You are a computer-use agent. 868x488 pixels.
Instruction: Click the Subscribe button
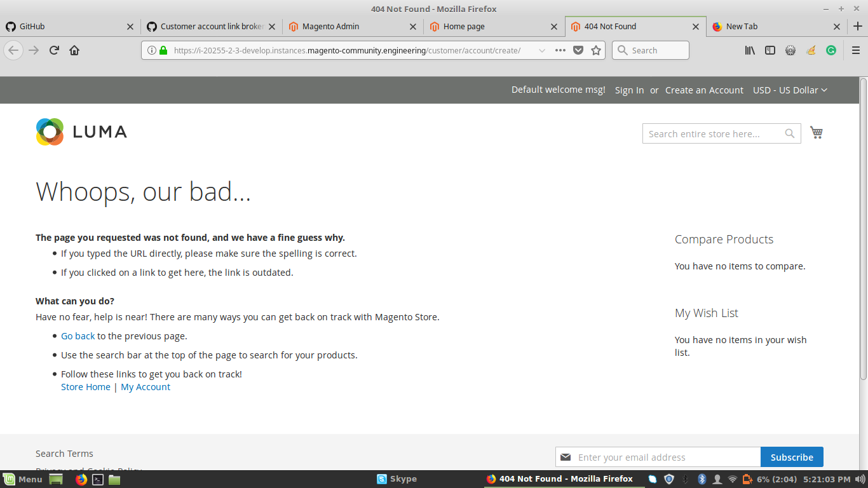coord(792,457)
